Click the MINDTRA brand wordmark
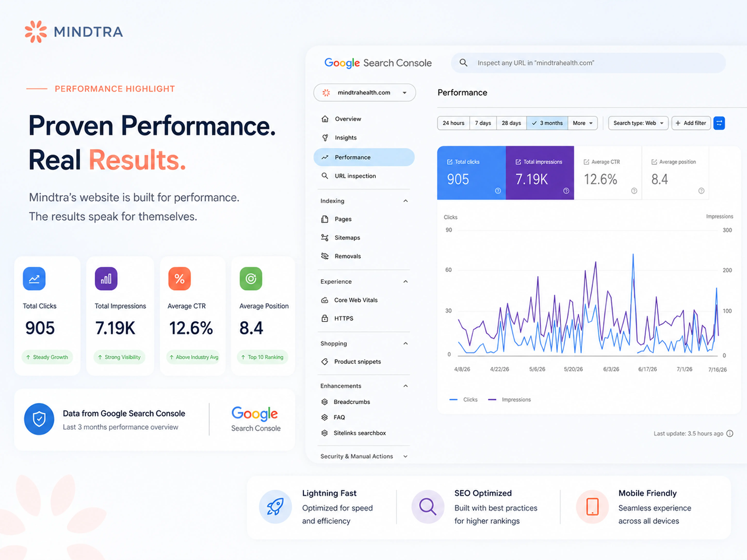This screenshot has width=747, height=560. pos(88,32)
